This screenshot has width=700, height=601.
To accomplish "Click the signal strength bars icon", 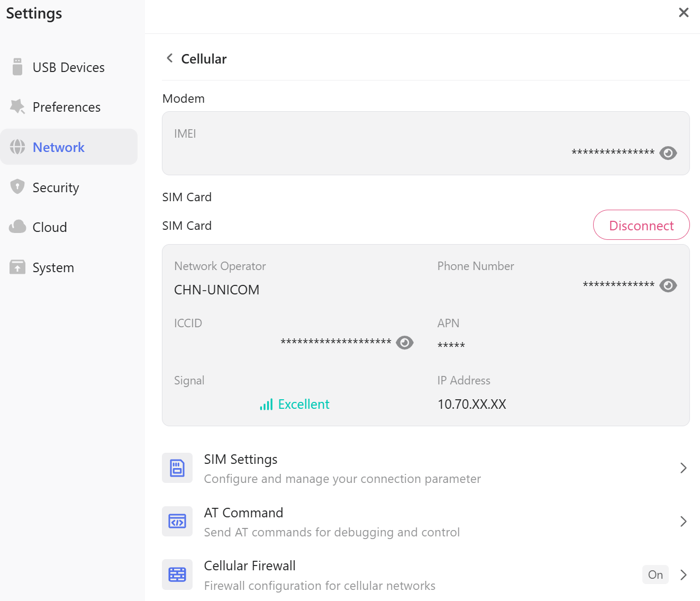I will [x=266, y=405].
